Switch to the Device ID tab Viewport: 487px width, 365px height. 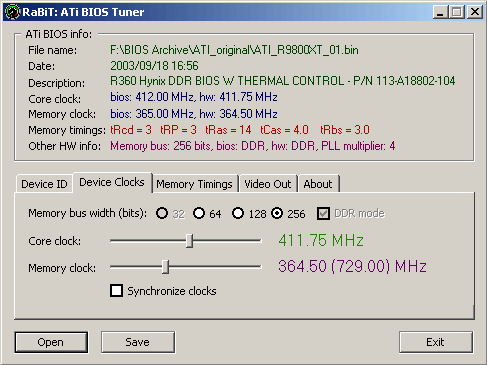click(44, 184)
